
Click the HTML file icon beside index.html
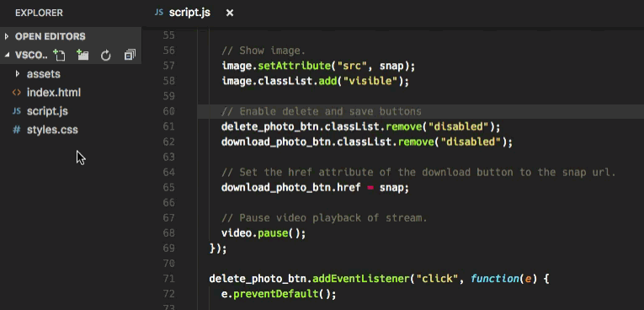(17, 93)
